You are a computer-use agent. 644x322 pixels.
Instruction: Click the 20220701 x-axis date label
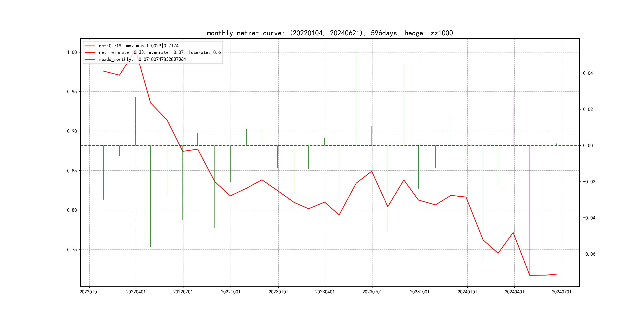[183, 292]
